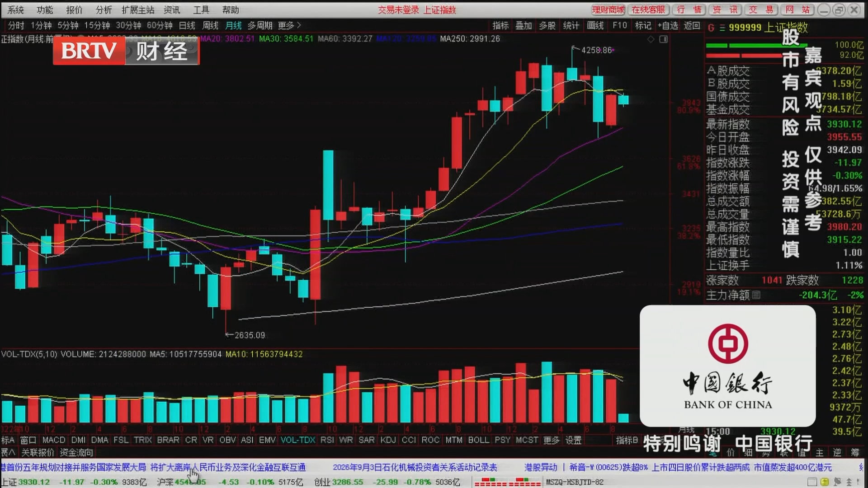Minimize the trading software window
Viewport: 868px width, 488px height.
[x=824, y=10]
